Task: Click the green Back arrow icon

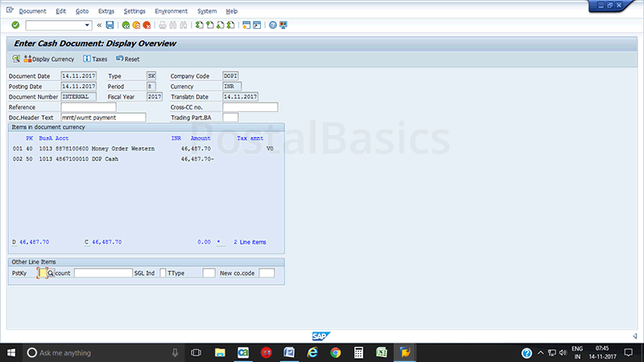Action: (x=126, y=26)
